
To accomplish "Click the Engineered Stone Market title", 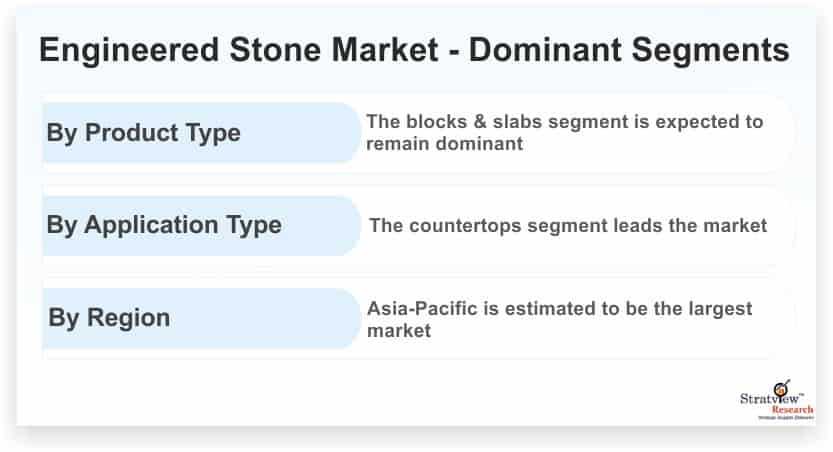I will [414, 50].
